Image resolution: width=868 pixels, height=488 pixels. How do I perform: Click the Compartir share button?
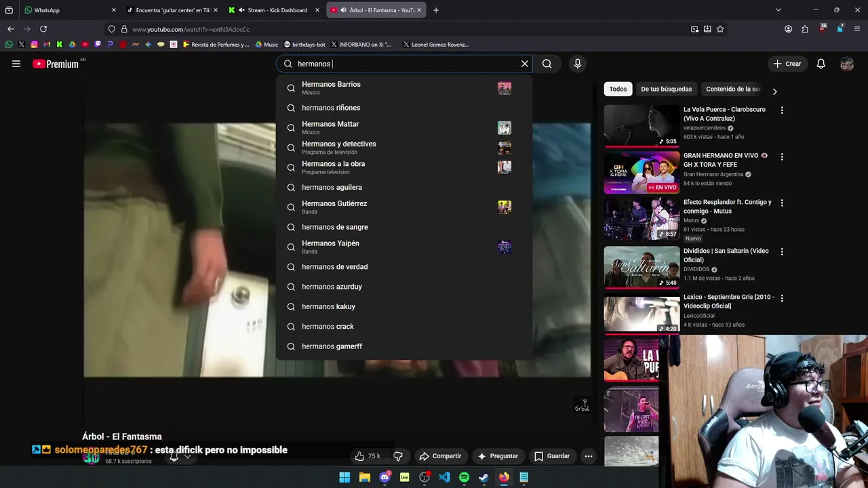click(x=440, y=456)
